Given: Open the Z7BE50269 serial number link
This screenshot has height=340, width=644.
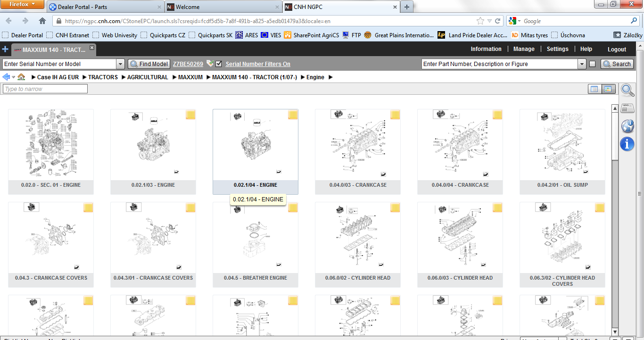Looking at the screenshot, I should pyautogui.click(x=188, y=64).
